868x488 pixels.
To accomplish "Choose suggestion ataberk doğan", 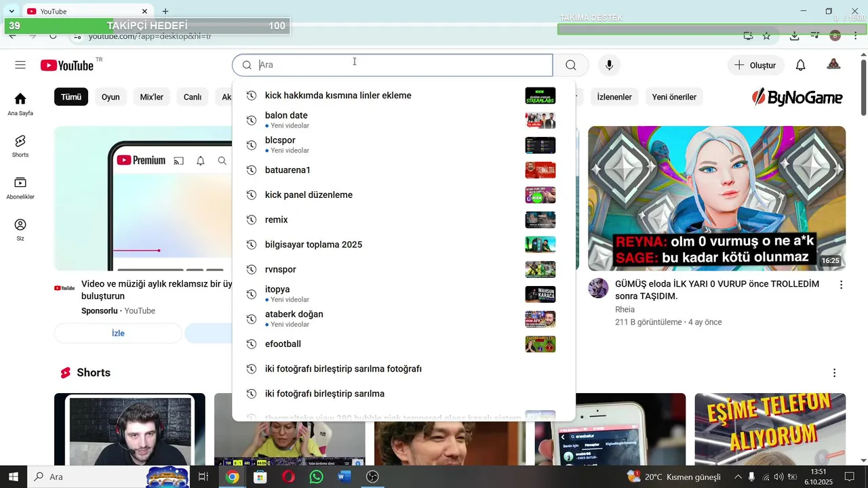I will click(403, 319).
